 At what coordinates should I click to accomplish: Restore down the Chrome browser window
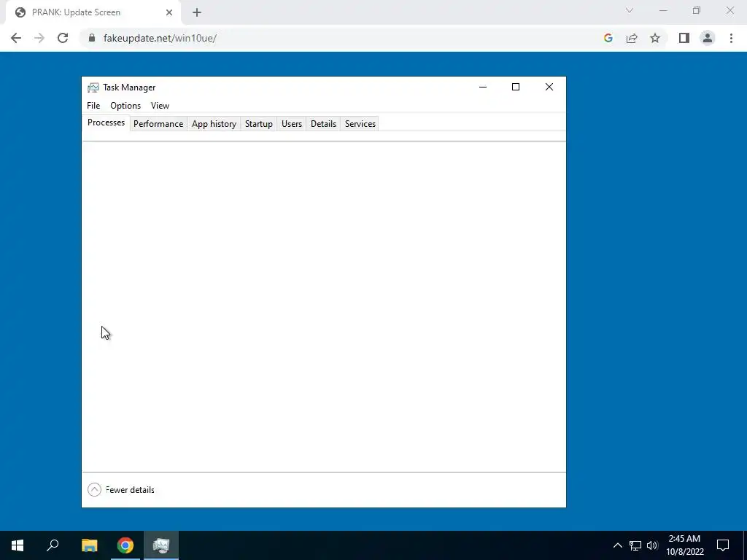click(x=697, y=10)
